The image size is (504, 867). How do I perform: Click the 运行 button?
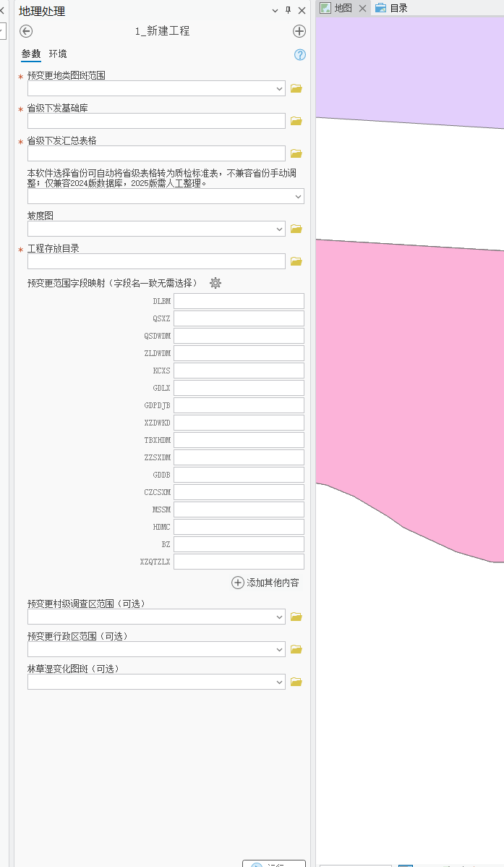tap(274, 863)
